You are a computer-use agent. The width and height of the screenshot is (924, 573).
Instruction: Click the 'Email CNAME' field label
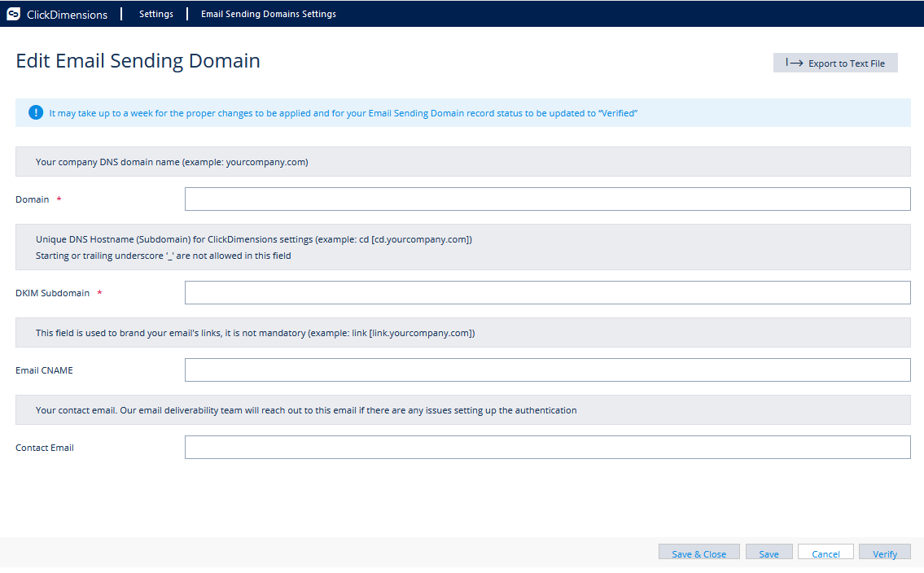click(44, 370)
